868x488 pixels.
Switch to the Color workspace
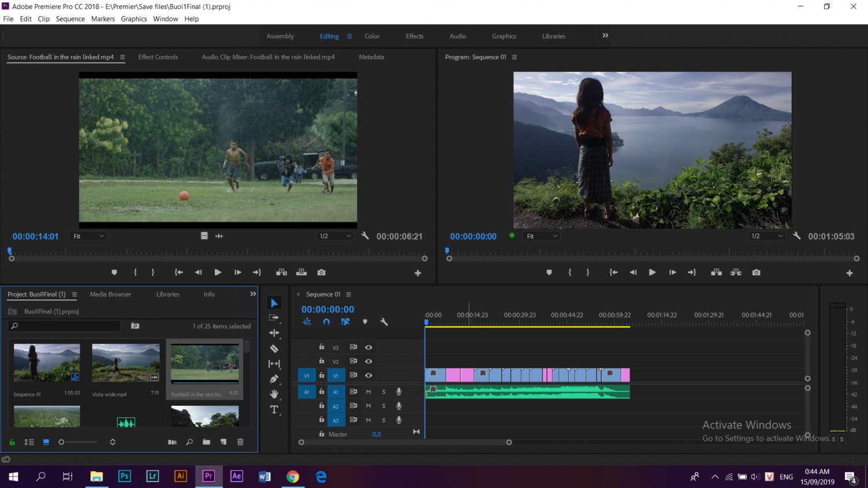click(372, 36)
